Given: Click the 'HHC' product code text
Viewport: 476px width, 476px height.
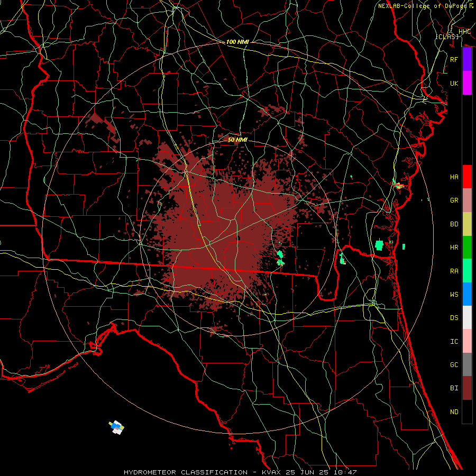Looking at the screenshot, I should coord(464,32).
